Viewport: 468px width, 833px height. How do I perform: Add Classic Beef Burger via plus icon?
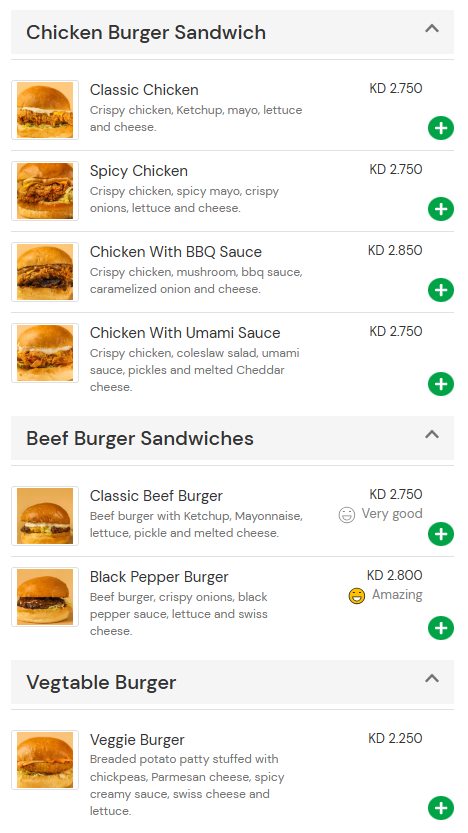coord(441,534)
